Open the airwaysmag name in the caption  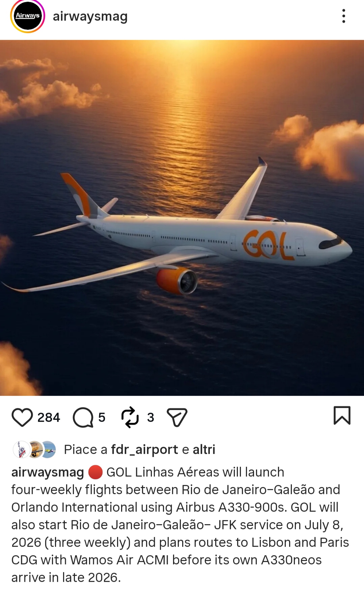(48, 472)
